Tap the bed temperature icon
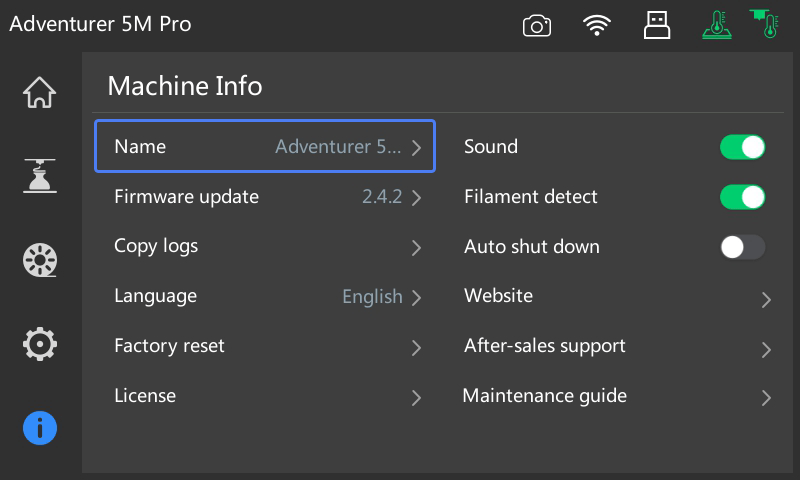Image resolution: width=800 pixels, height=480 pixels. click(x=715, y=25)
